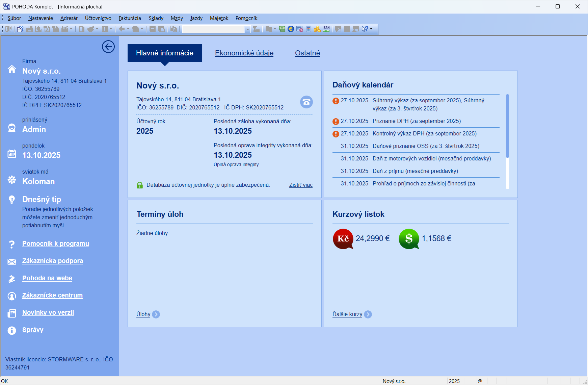
Task: Open the Fakturácia menu
Action: pyautogui.click(x=130, y=18)
